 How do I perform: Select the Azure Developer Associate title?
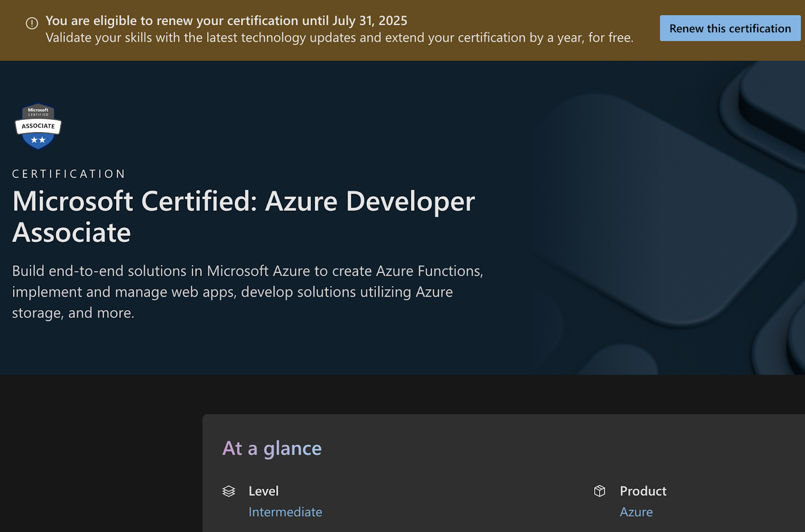tap(244, 217)
